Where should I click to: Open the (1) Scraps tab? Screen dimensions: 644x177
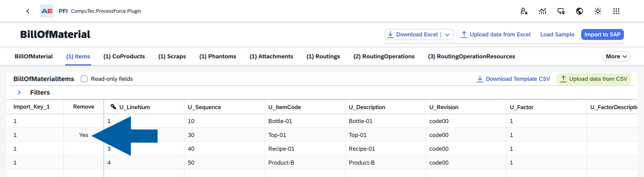pos(172,56)
